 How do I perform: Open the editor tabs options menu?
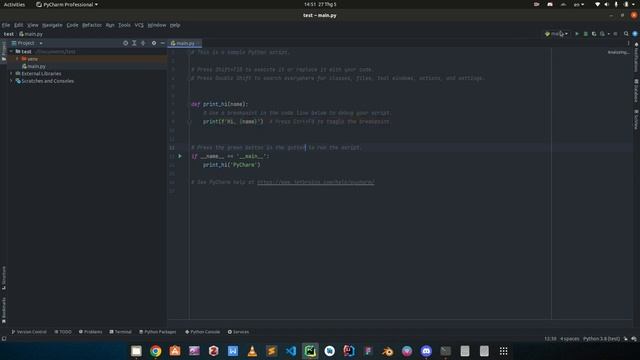coord(628,43)
